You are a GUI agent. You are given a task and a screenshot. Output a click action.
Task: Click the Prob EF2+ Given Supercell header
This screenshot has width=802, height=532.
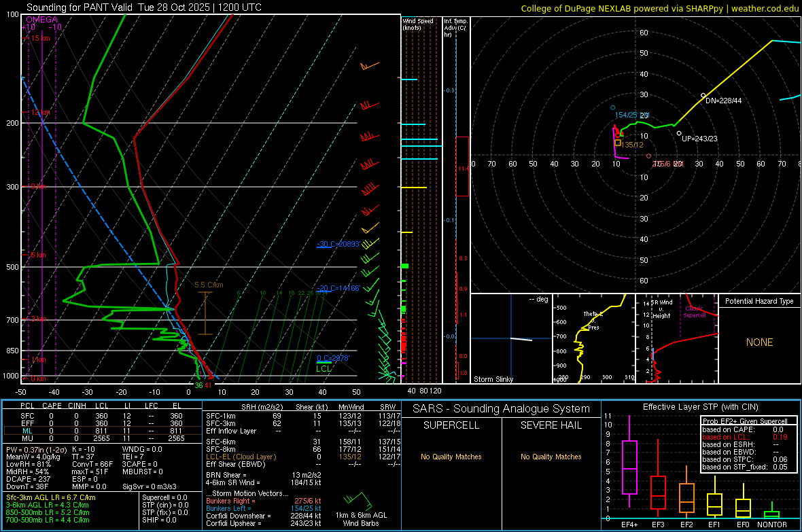click(745, 421)
